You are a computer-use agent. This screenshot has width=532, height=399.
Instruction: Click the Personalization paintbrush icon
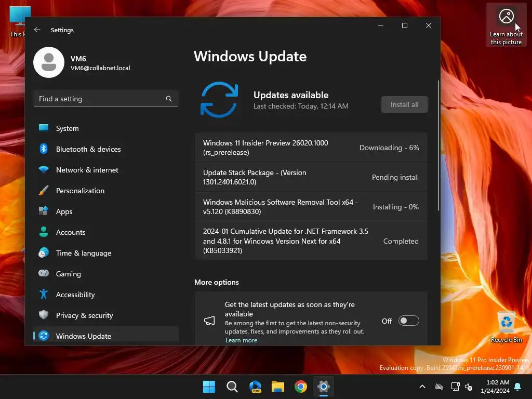44,190
